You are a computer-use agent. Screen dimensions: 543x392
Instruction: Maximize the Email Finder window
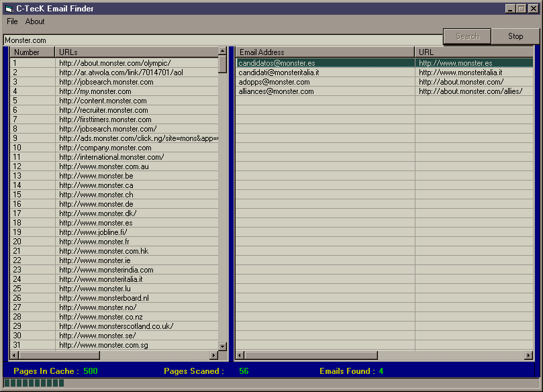(x=521, y=9)
